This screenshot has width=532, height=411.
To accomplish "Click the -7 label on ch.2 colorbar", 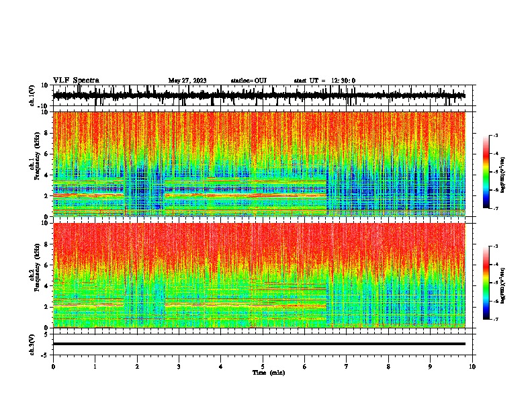I will pyautogui.click(x=496, y=319).
